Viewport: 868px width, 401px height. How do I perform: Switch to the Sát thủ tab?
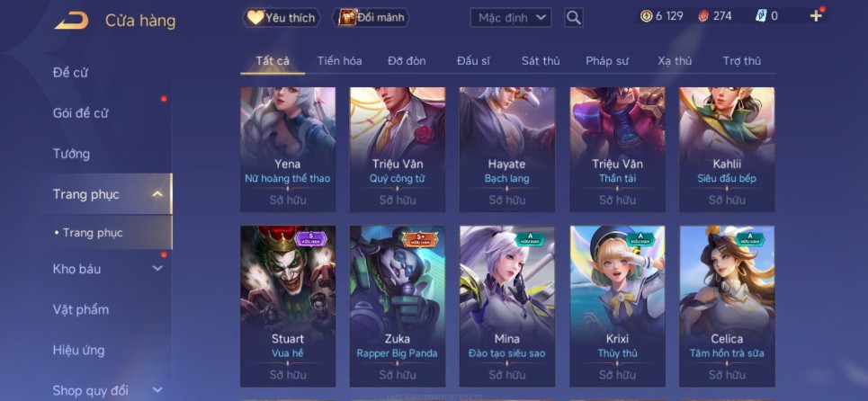[541, 61]
